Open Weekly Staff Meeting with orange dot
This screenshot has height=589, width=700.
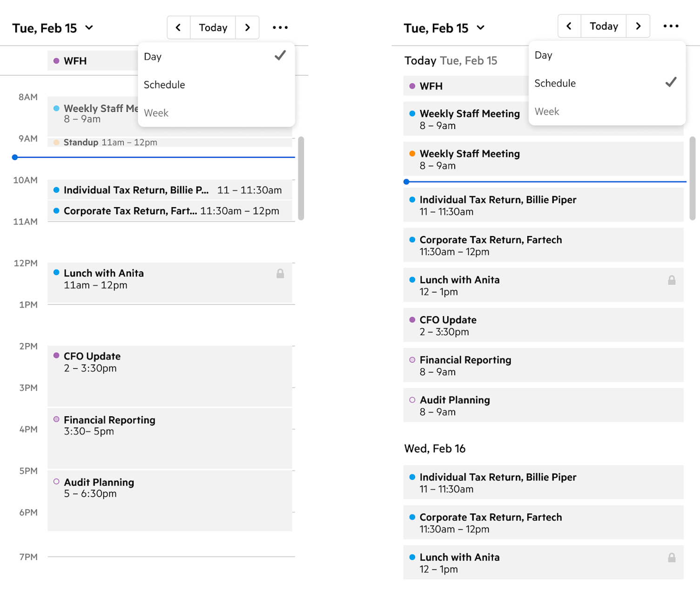[544, 159]
